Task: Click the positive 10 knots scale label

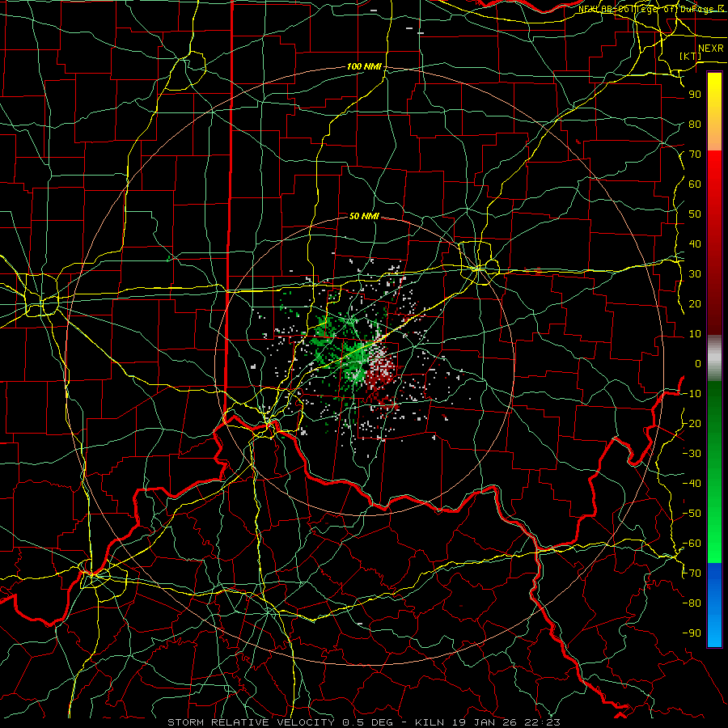Action: click(695, 334)
